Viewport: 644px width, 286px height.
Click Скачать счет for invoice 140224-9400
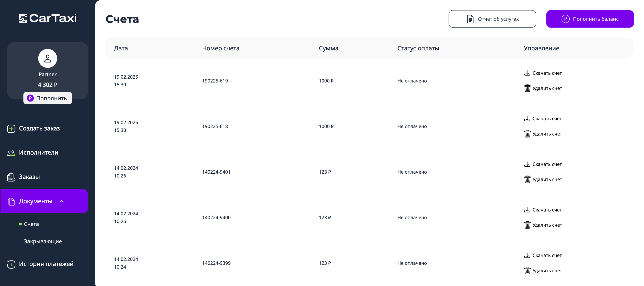(547, 210)
